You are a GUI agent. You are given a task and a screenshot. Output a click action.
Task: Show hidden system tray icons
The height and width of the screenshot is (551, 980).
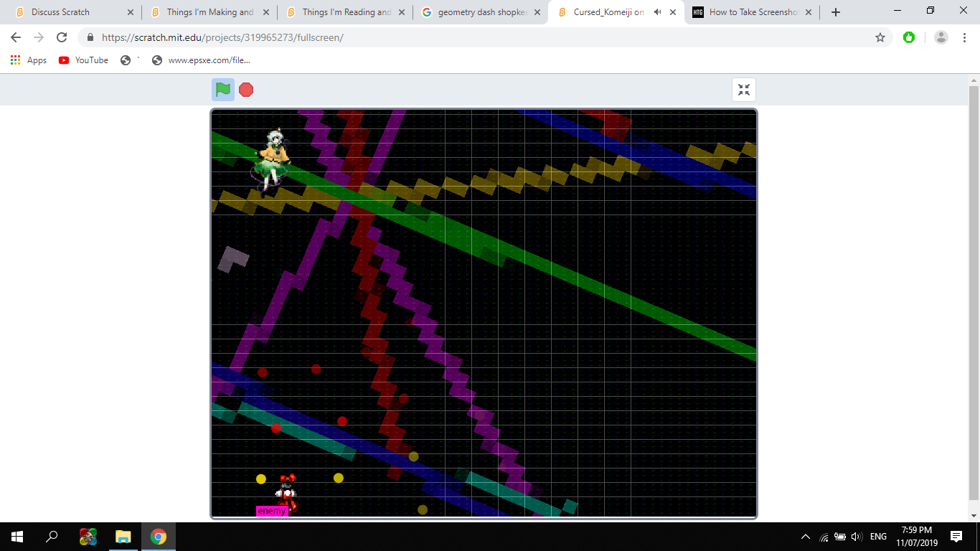click(x=806, y=537)
